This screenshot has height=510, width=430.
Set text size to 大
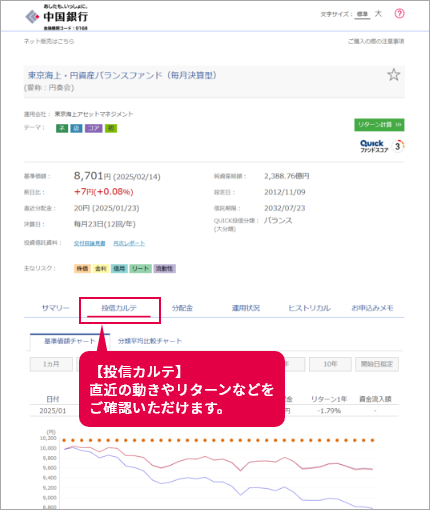(x=378, y=14)
